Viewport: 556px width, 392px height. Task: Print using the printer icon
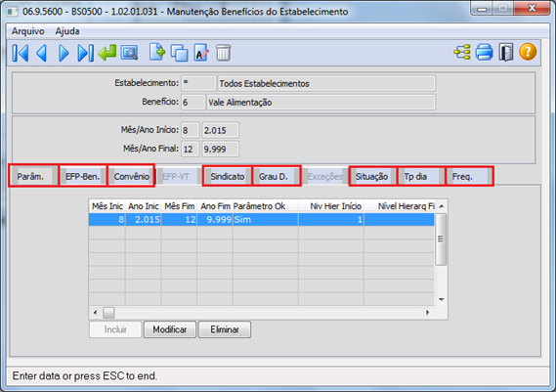pyautogui.click(x=484, y=53)
